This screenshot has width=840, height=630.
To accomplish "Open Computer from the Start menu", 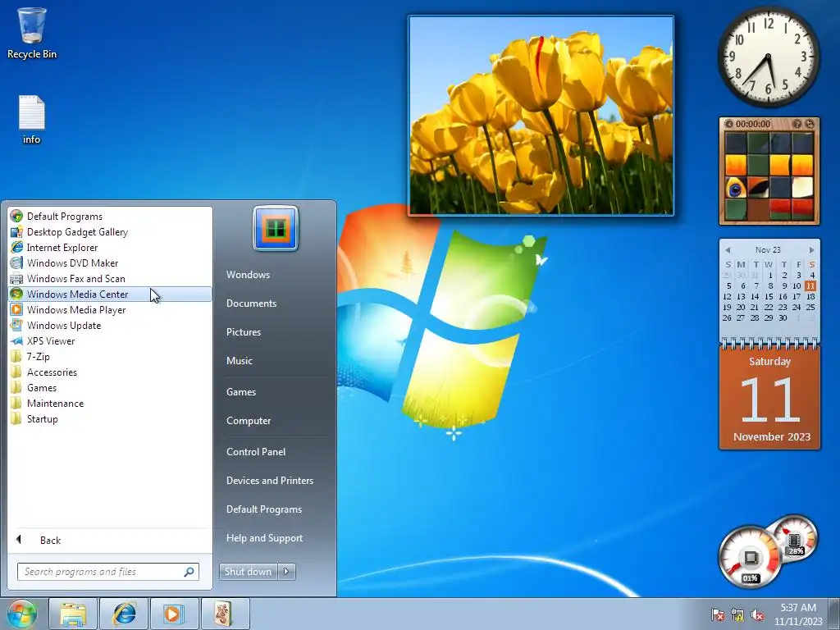I will (249, 421).
